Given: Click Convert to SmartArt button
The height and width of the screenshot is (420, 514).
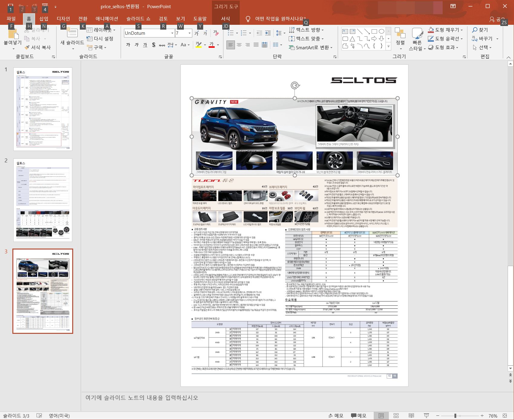Looking at the screenshot, I should point(311,47).
